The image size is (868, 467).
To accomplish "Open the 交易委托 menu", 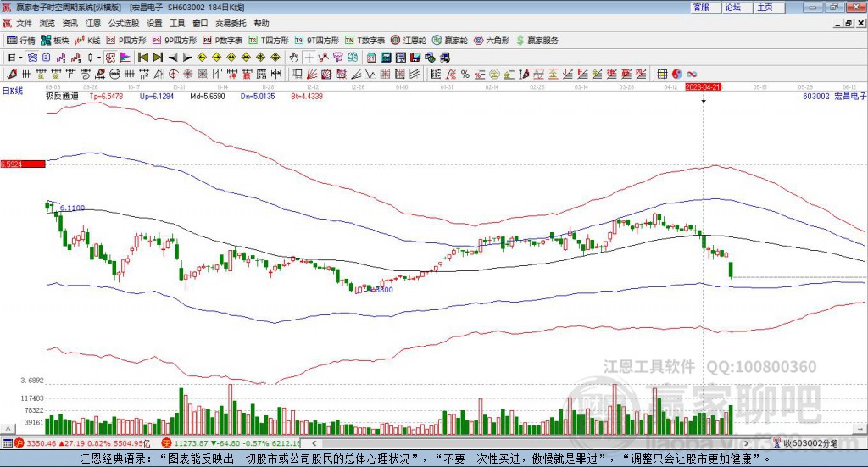I will tap(231, 23).
